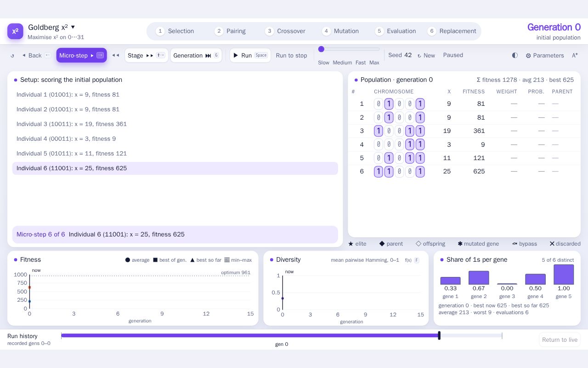This screenshot has height=368, width=588.
Task: Click the gene 5 bar in share chart
Action: pos(564,275)
